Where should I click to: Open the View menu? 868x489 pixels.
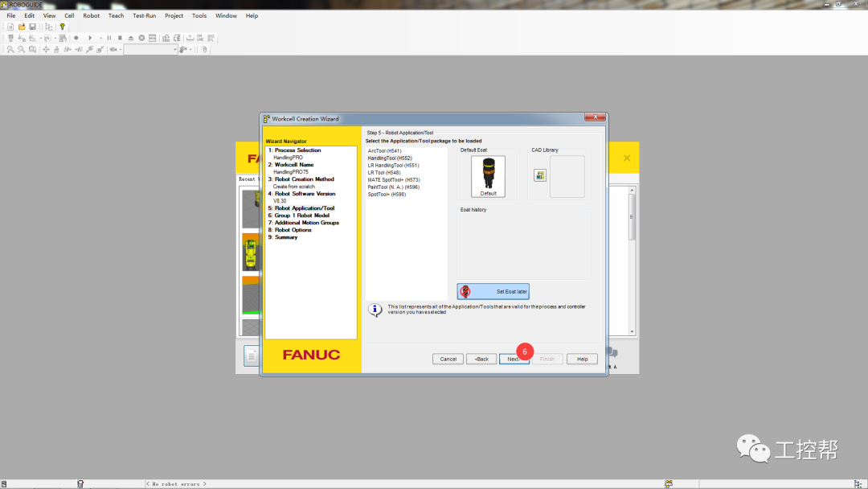click(x=49, y=15)
